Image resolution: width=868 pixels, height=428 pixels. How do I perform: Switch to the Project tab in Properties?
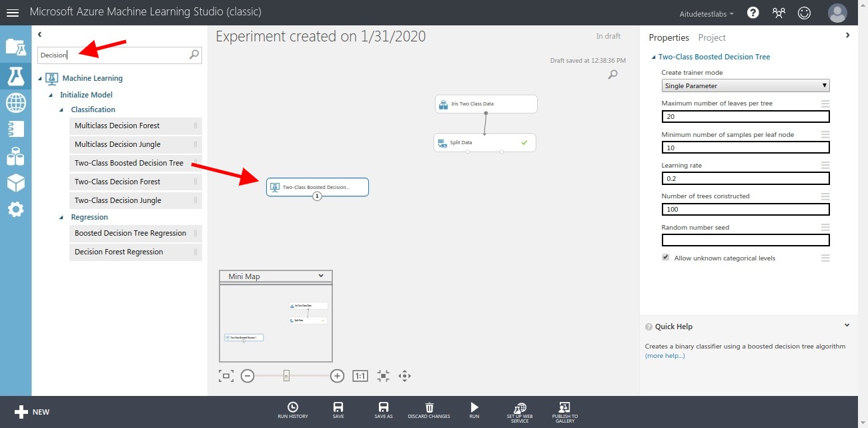point(712,37)
